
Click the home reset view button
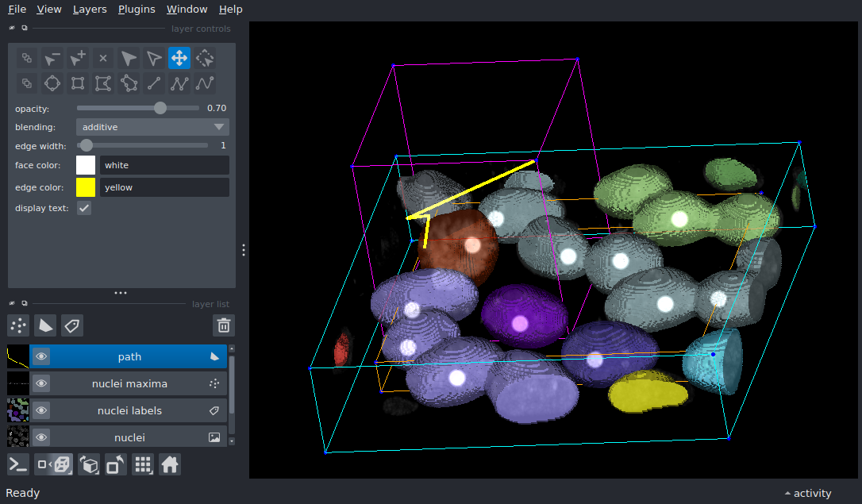[x=170, y=464]
